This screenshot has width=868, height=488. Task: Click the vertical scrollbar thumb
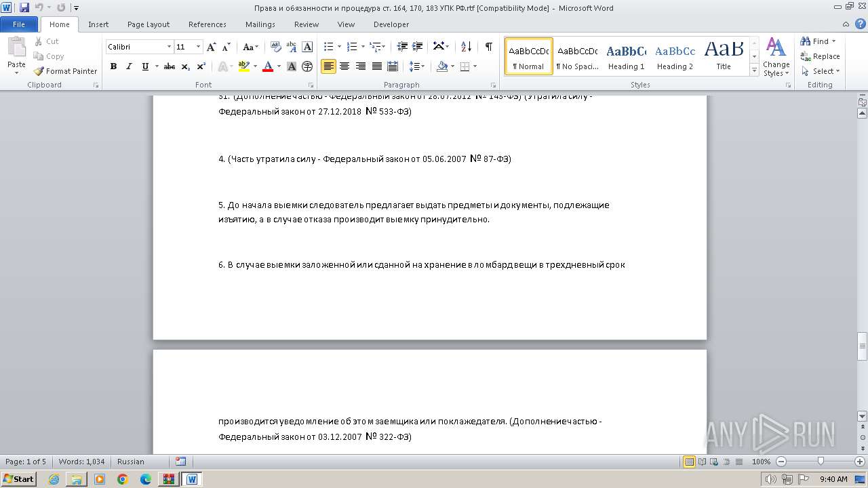pos(863,346)
